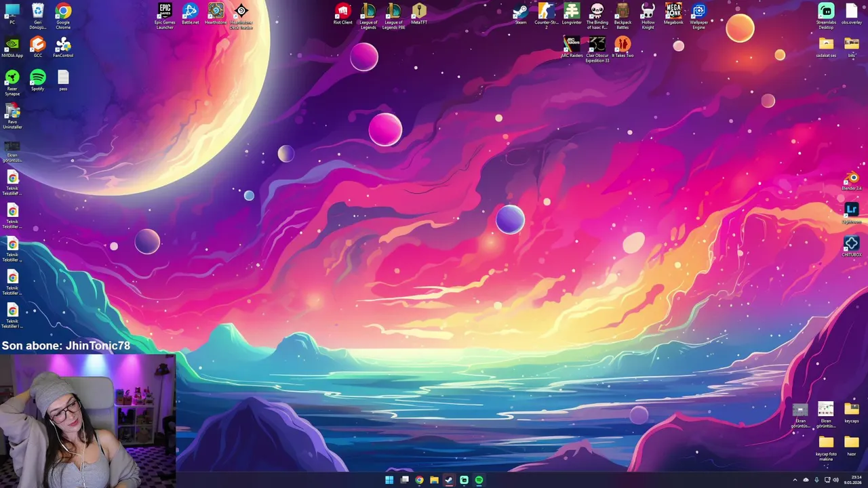Open the NVIDIA App shortcut
868x488 pixels.
pyautogui.click(x=12, y=47)
